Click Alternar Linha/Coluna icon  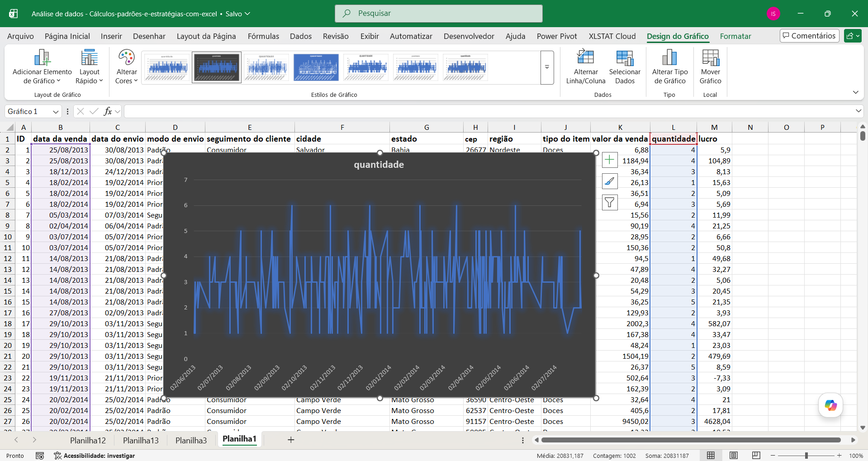coord(586,57)
